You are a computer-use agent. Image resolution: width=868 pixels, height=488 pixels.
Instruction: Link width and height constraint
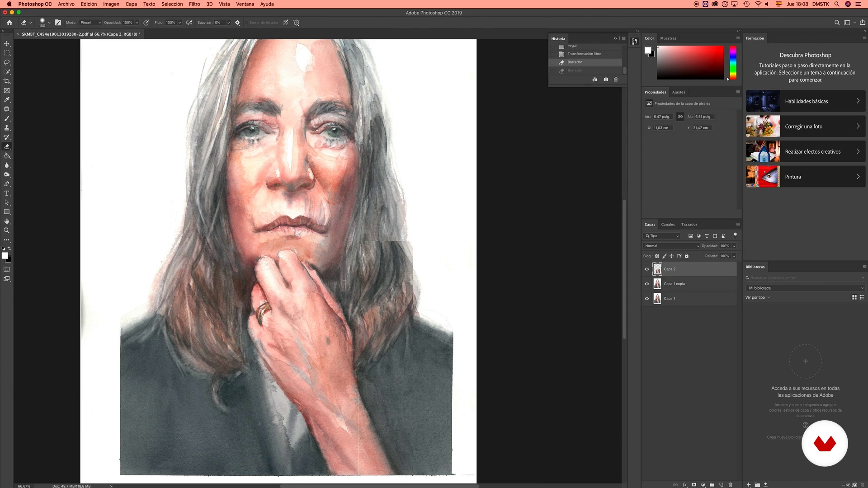pyautogui.click(x=680, y=117)
